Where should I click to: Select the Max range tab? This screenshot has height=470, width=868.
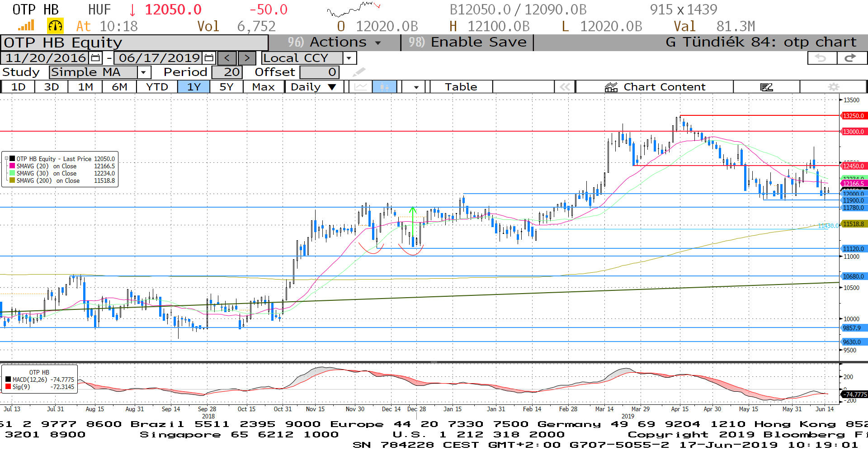point(264,87)
